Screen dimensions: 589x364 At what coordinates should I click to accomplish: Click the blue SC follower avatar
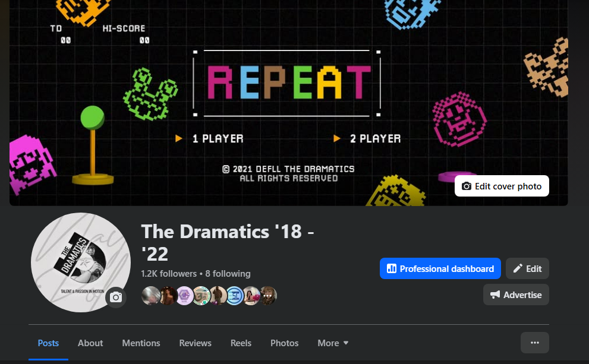tap(234, 296)
